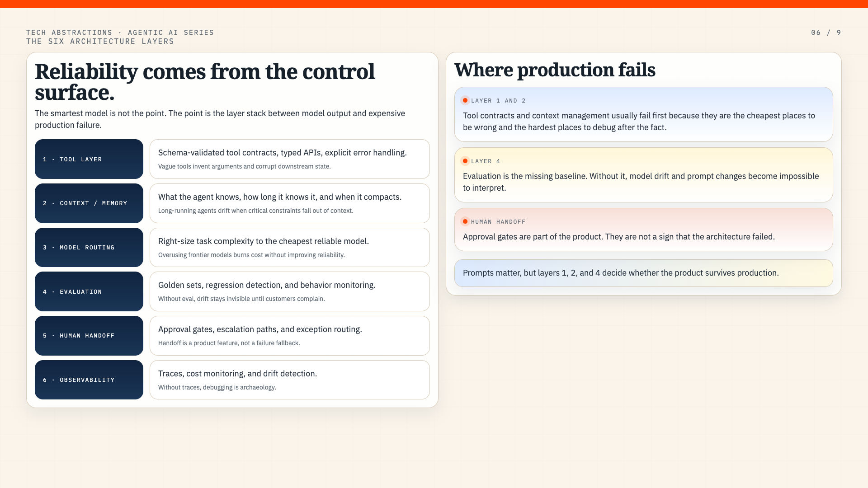Select the 1 · TOOL LAYER block
Image resolution: width=868 pixels, height=488 pixels.
pyautogui.click(x=89, y=159)
